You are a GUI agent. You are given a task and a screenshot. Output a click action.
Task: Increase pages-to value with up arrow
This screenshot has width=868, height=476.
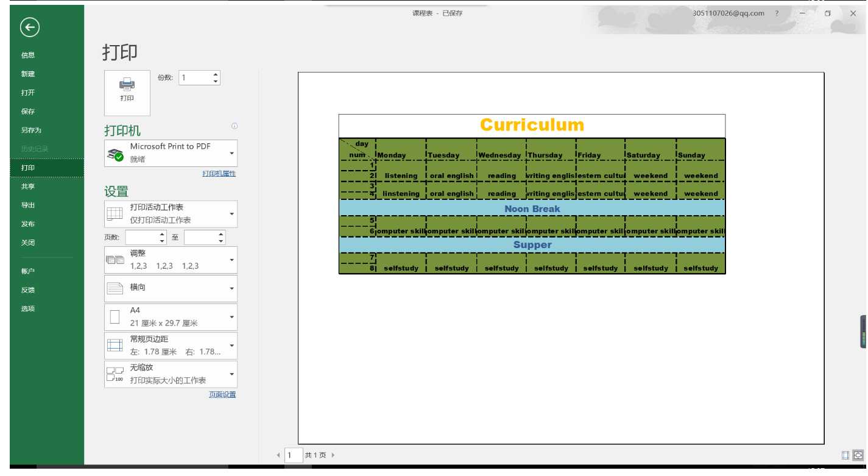pos(221,233)
